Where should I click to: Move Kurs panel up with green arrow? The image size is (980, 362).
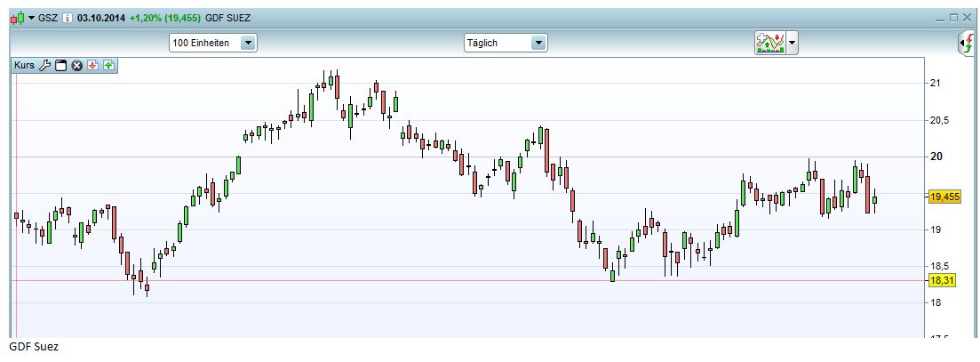tap(108, 65)
